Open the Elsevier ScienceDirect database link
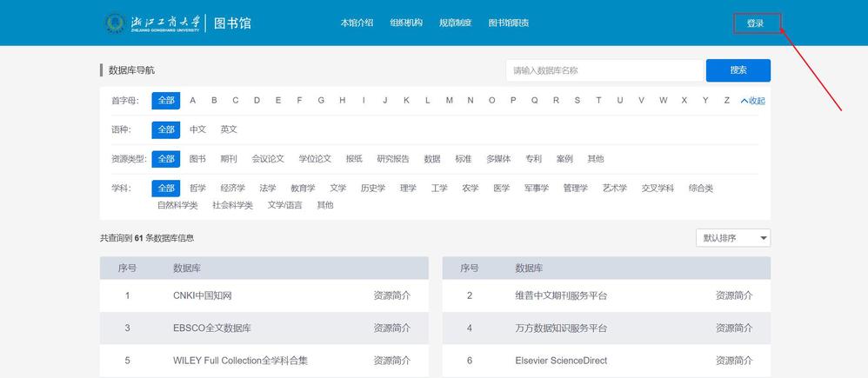The height and width of the screenshot is (378, 868). [561, 360]
